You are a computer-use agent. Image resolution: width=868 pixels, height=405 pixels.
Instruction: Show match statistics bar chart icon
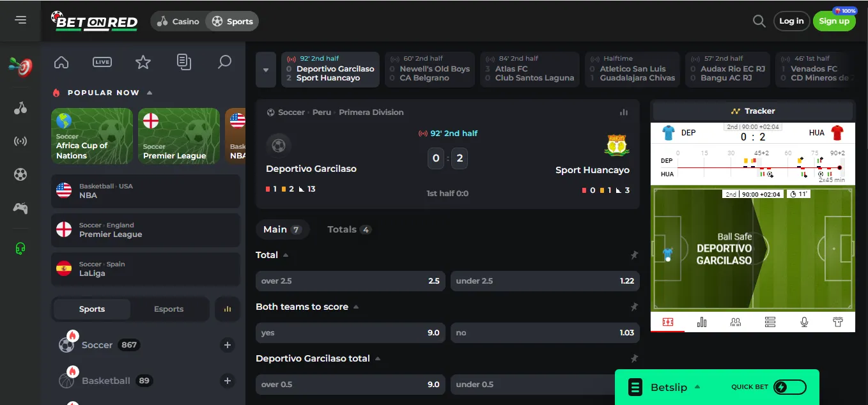[623, 112]
